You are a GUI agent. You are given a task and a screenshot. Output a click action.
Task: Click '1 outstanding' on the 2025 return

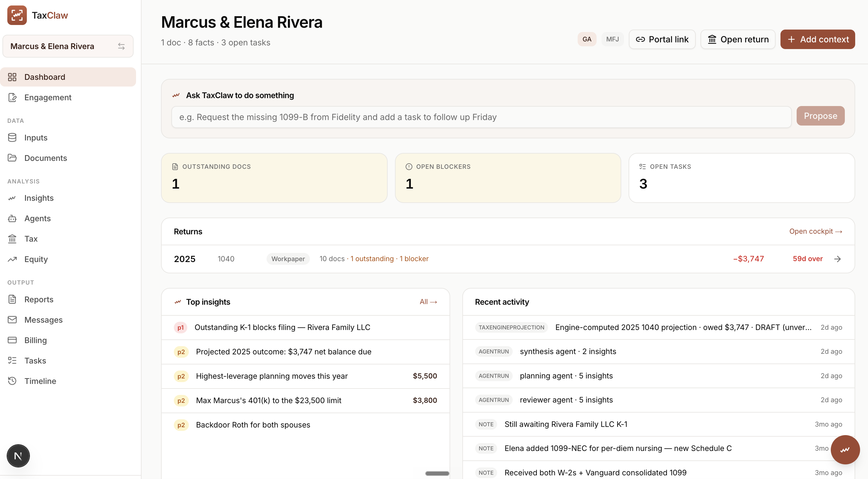[372, 259]
